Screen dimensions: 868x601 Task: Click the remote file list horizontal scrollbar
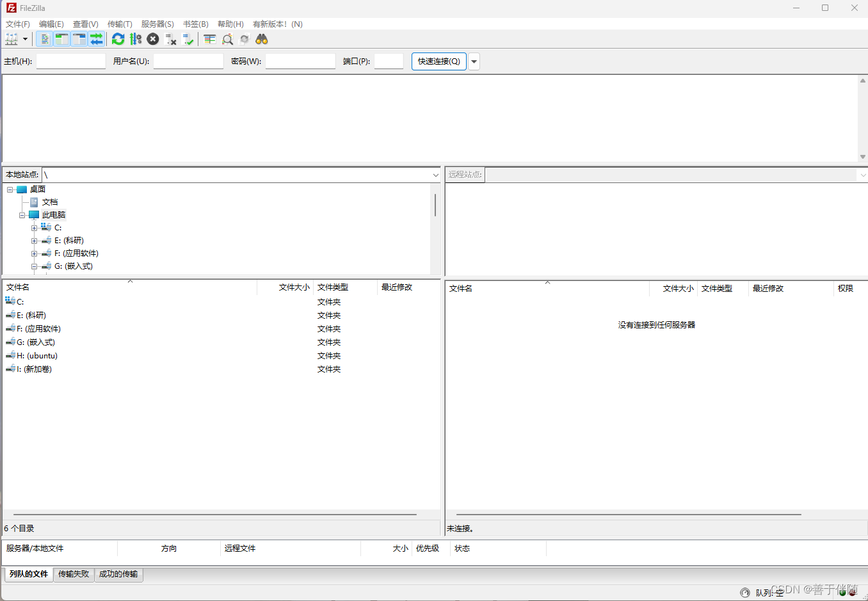[629, 515]
